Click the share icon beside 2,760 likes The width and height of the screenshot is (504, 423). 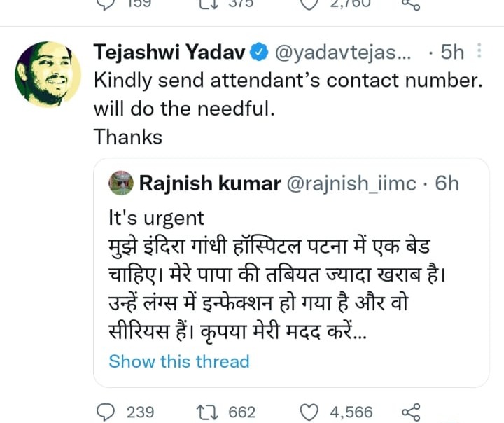click(x=412, y=4)
